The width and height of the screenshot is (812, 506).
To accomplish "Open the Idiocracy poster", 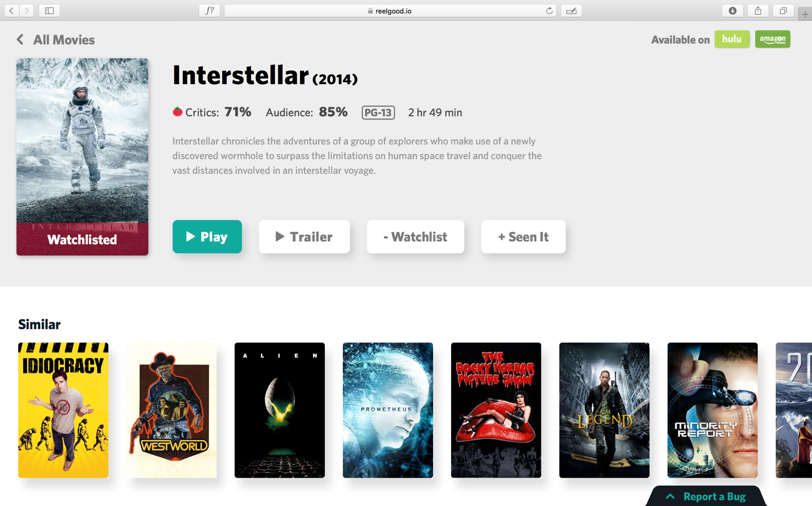I will (63, 410).
